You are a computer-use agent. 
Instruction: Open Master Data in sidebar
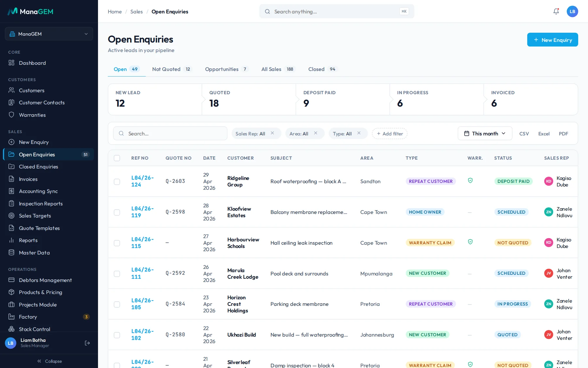[x=49, y=253]
